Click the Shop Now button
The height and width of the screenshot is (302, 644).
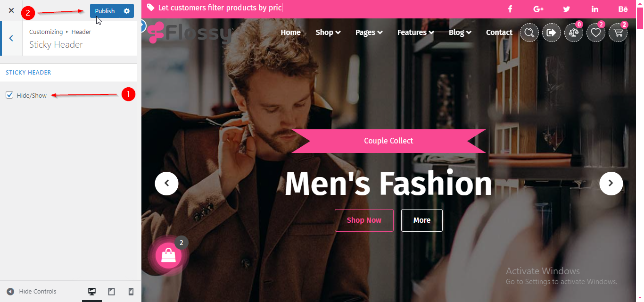[364, 220]
